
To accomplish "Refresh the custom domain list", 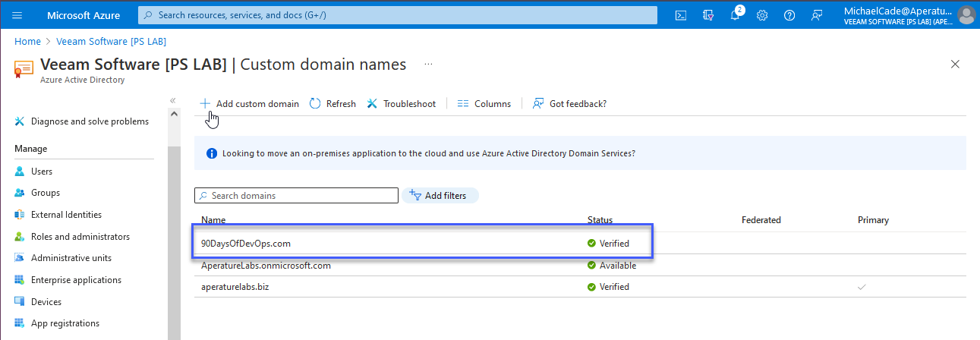I will 332,104.
